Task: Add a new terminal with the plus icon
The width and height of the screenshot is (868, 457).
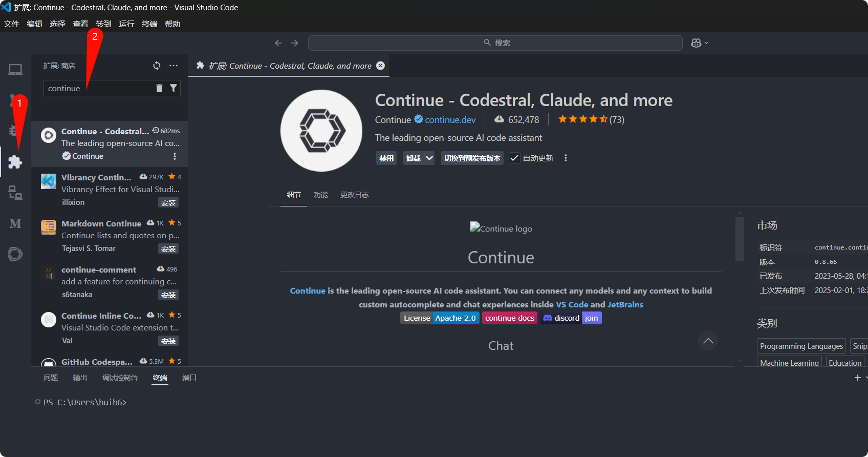Action: 858,378
